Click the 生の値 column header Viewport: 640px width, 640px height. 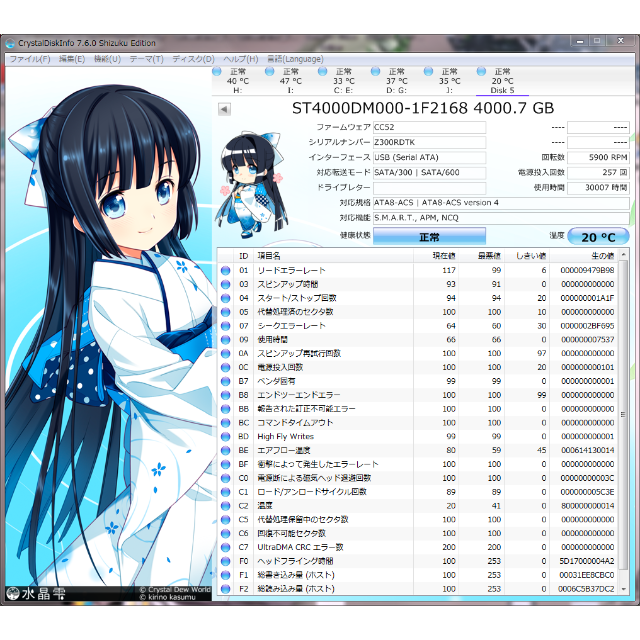(584, 256)
